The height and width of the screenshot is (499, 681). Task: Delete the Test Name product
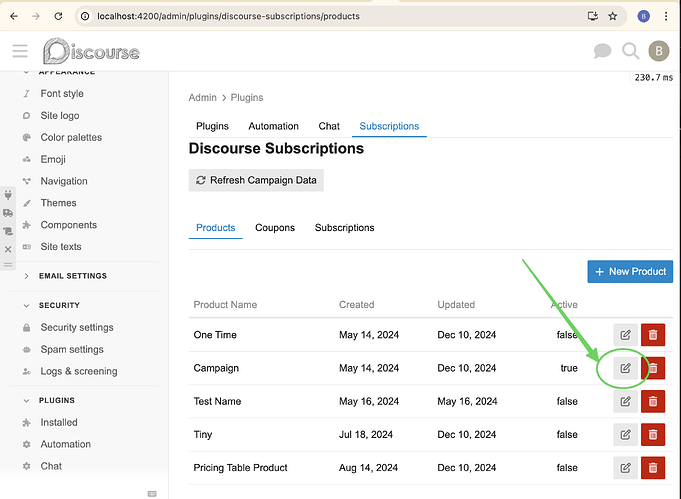point(653,401)
